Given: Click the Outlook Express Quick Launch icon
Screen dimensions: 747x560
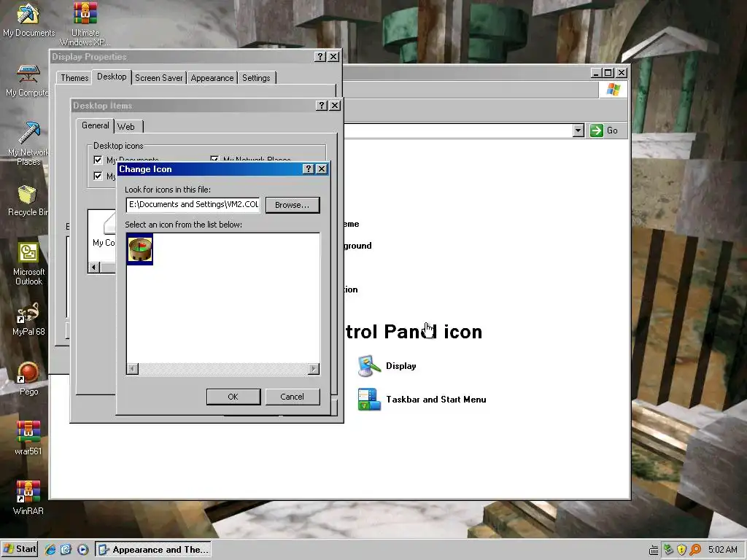Looking at the screenshot, I should click(x=66, y=550).
